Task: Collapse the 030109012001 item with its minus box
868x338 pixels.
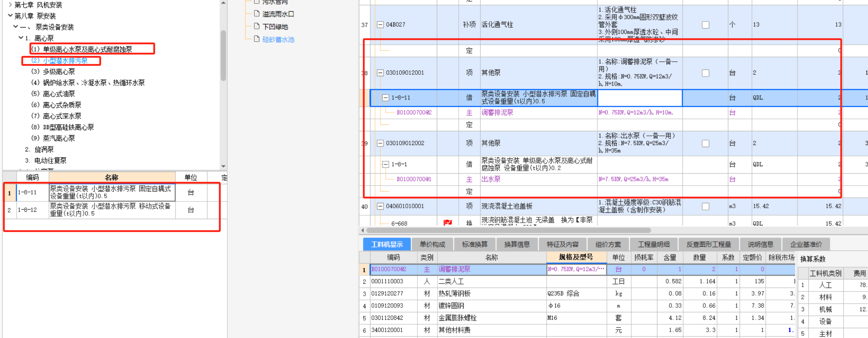Action: [x=380, y=73]
